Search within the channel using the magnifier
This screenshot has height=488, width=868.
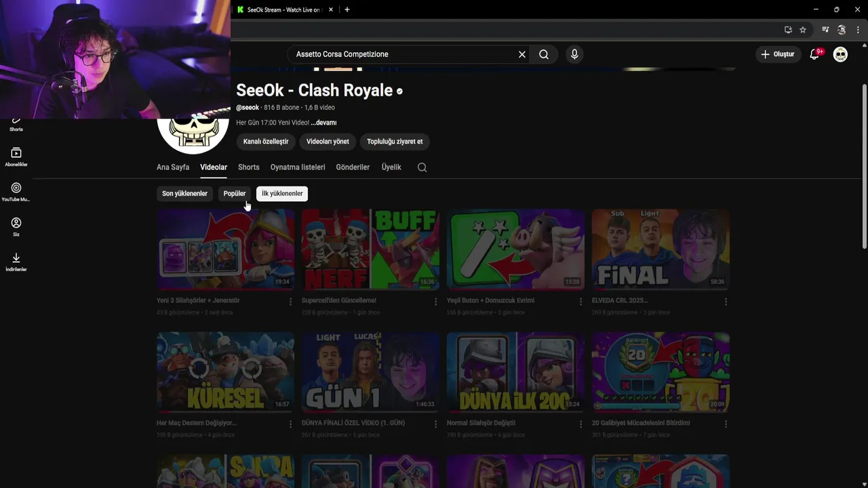pyautogui.click(x=422, y=167)
